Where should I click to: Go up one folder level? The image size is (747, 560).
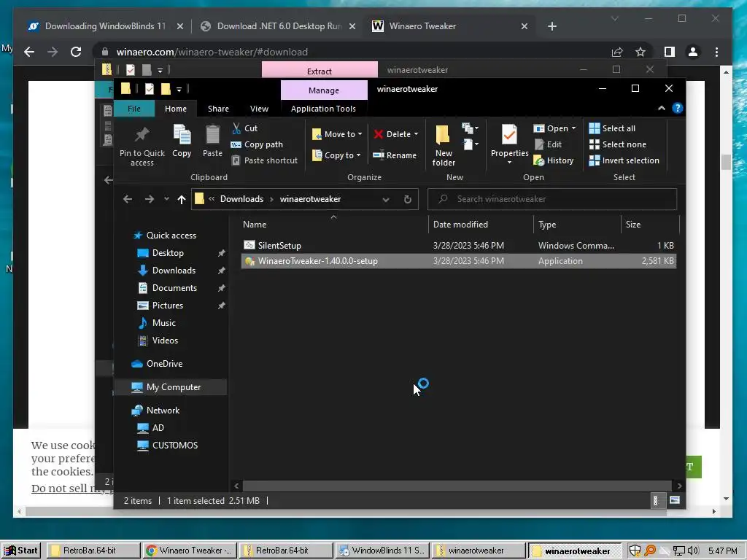coord(181,199)
